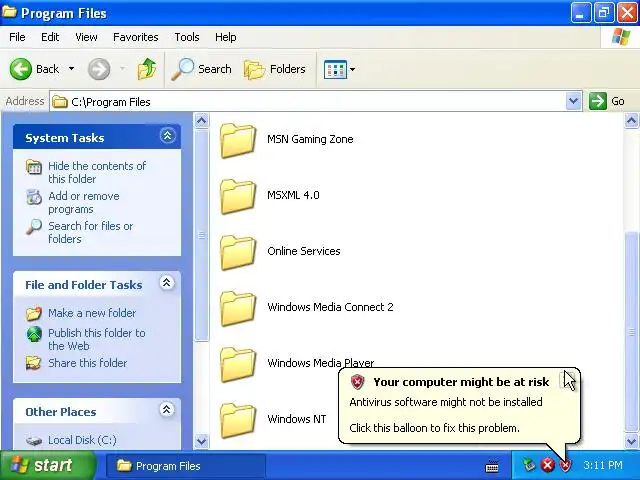
Task: Close the security warning balloon
Action: point(569,378)
